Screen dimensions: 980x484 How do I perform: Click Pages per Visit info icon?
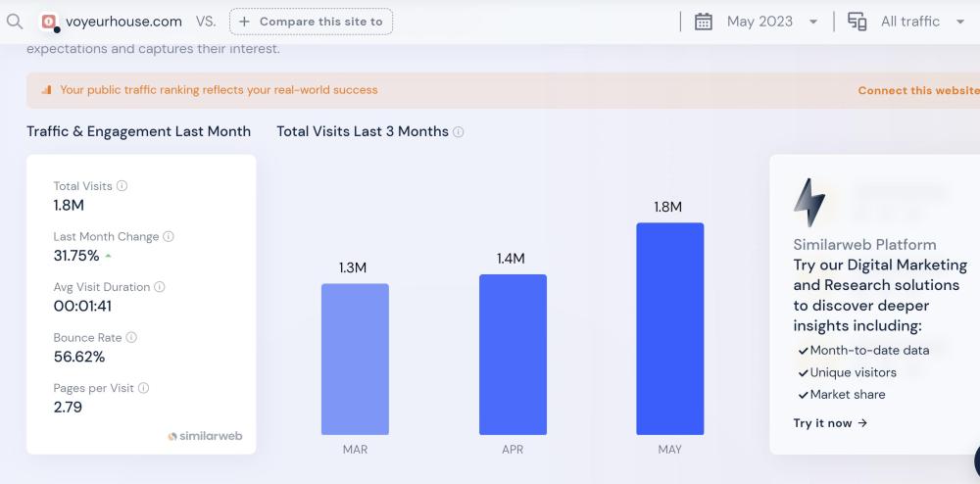click(144, 388)
